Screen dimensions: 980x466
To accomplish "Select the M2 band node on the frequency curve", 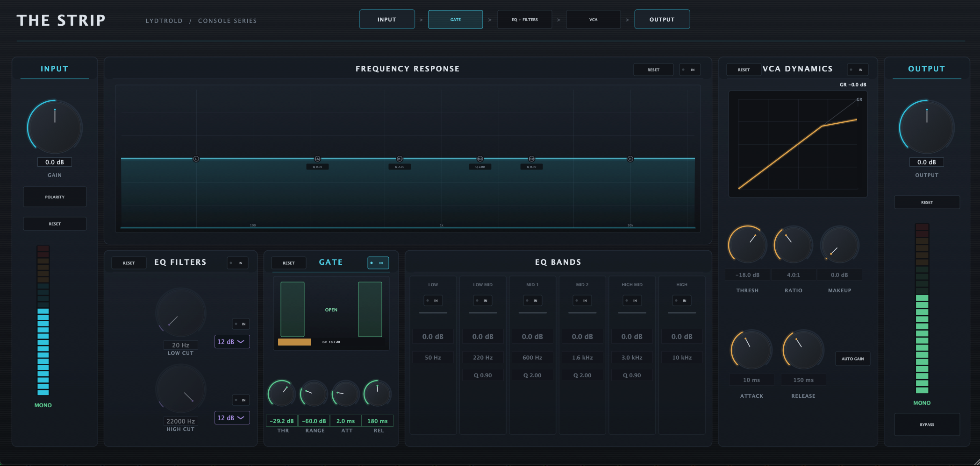I will [x=480, y=159].
